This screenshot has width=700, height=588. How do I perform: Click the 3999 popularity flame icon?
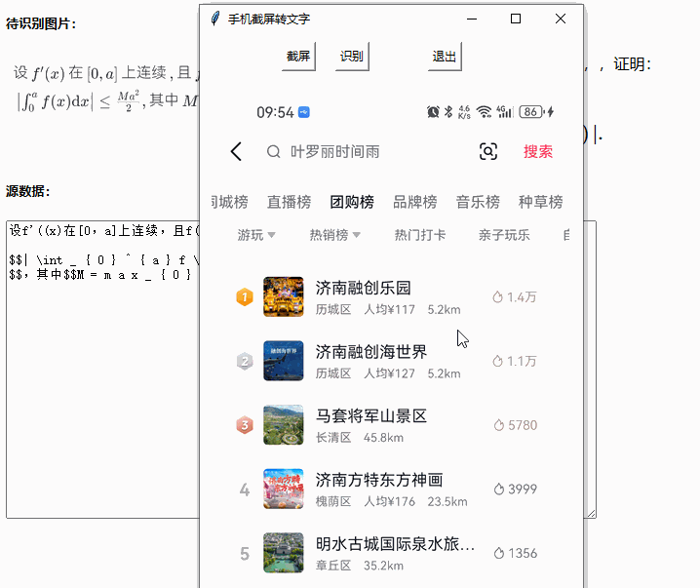pyautogui.click(x=498, y=489)
